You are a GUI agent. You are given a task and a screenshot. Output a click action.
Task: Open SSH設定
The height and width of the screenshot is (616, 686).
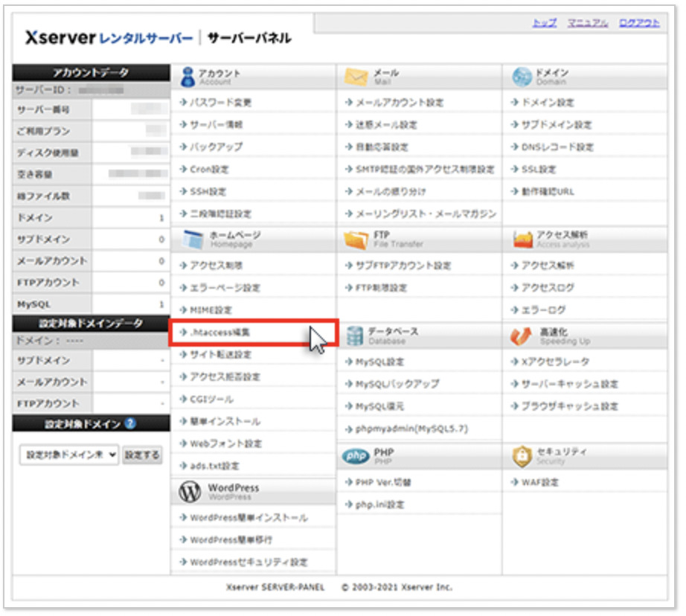(208, 192)
